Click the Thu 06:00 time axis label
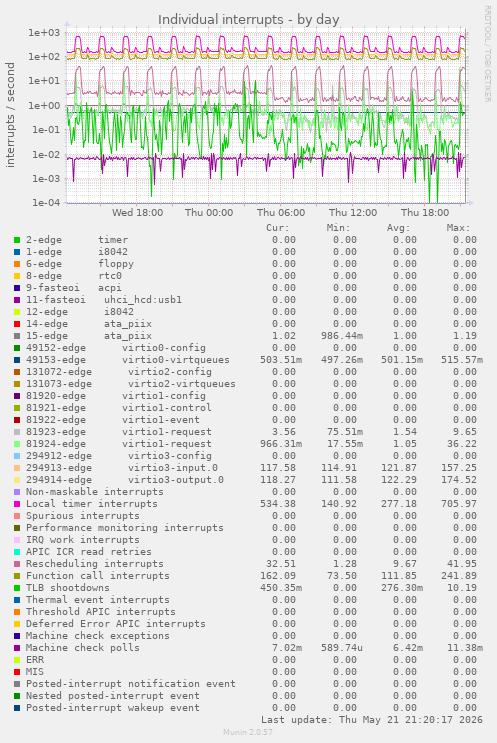The image size is (497, 743). [x=281, y=213]
